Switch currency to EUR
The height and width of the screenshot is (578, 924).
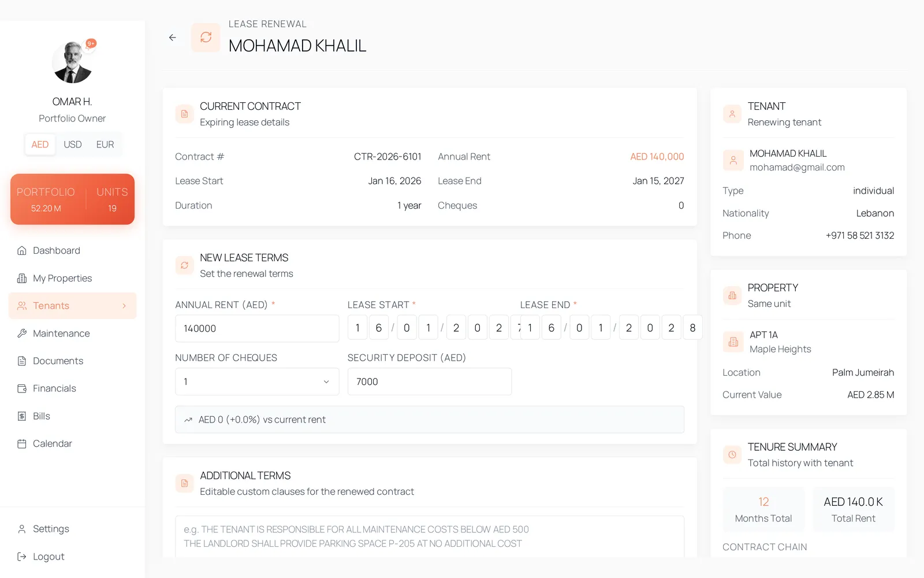105,144
